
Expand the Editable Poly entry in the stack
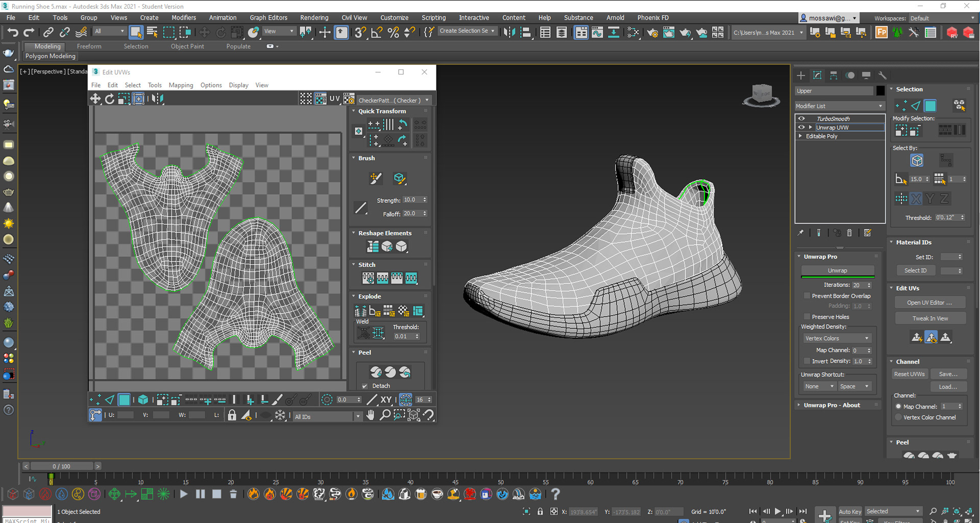coord(800,136)
